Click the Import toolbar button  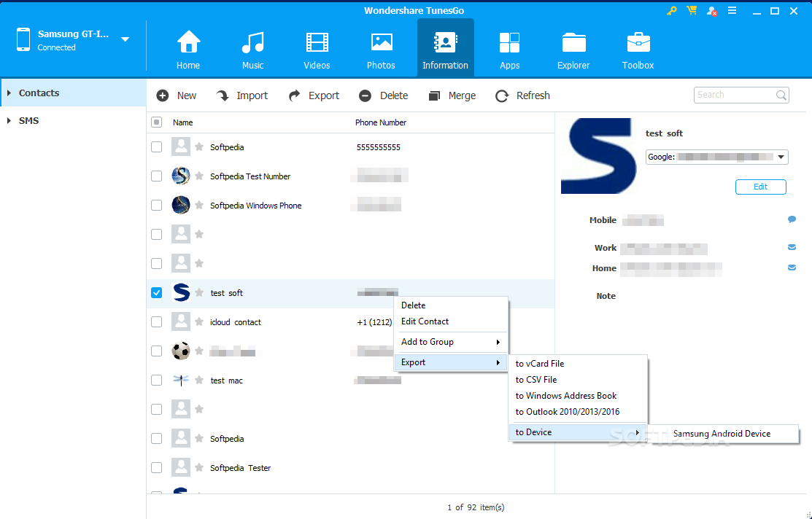241,95
